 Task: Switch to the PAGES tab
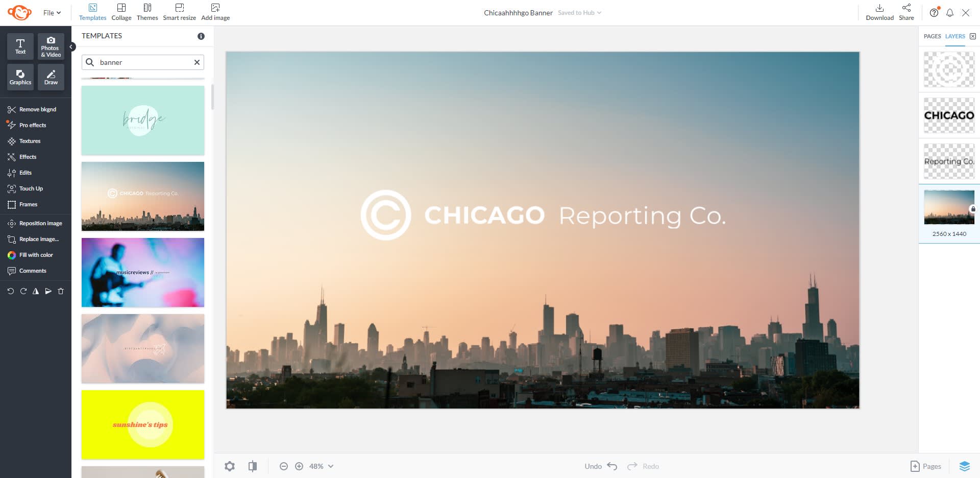point(932,36)
